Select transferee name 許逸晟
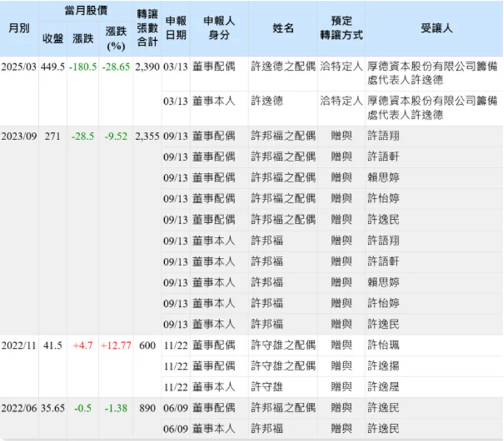The width and height of the screenshot is (504, 441). point(384,387)
